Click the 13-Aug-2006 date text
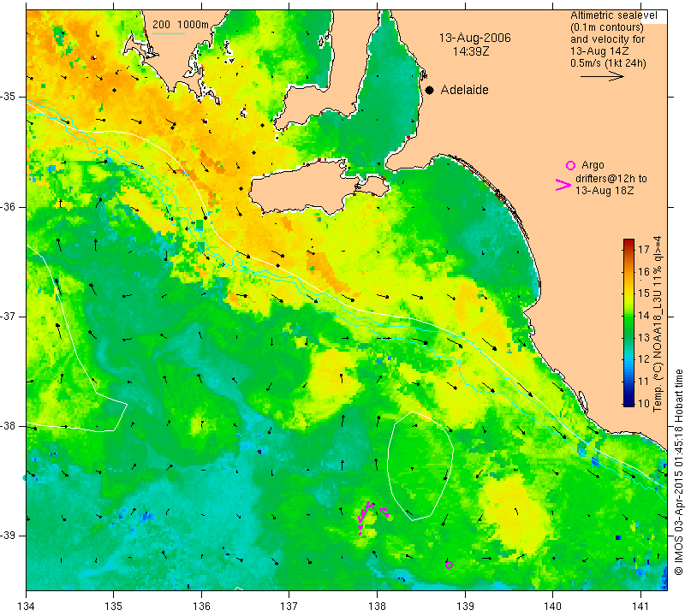This screenshot has width=685, height=616. tap(475, 38)
